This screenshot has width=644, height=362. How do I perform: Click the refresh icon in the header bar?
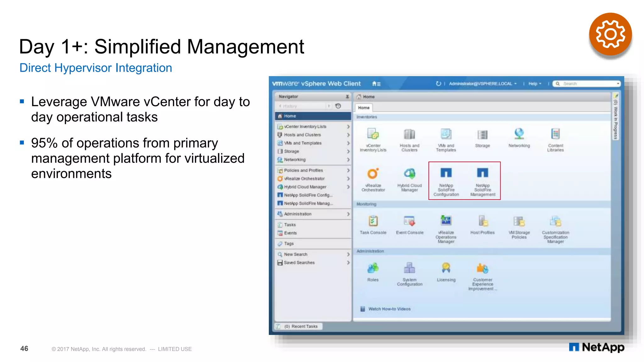tap(438, 84)
